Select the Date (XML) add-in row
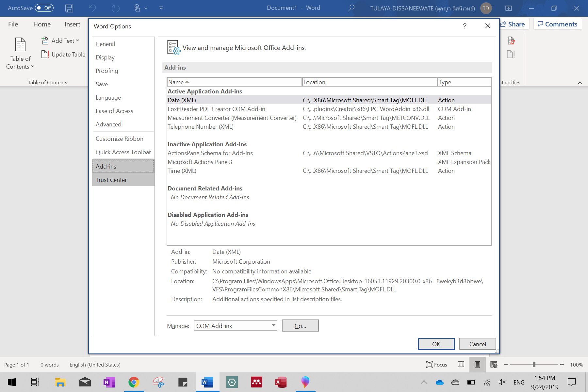The image size is (588, 392). click(329, 100)
